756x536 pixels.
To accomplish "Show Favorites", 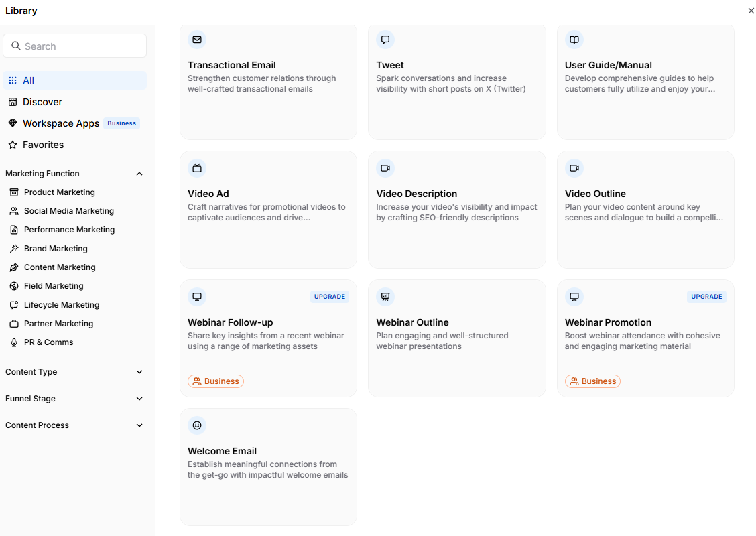I will (x=75, y=145).
